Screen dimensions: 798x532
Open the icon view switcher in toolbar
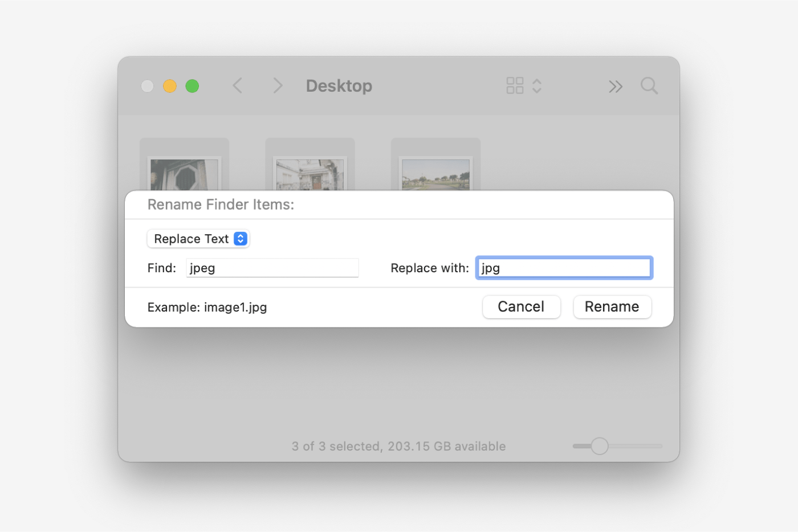point(515,86)
